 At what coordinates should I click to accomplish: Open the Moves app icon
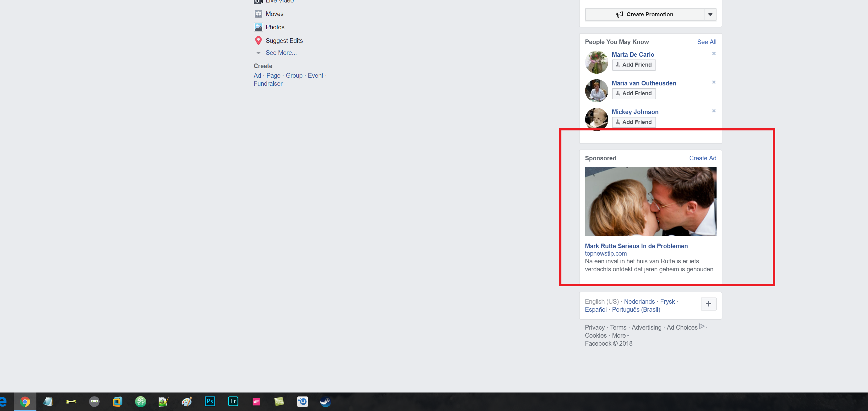[258, 14]
